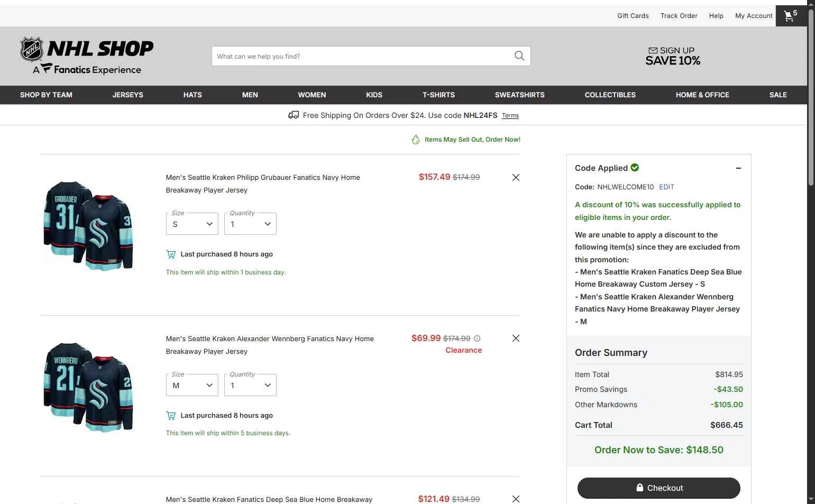Open the T-Shirts menu
This screenshot has width=815, height=504.
tap(438, 95)
